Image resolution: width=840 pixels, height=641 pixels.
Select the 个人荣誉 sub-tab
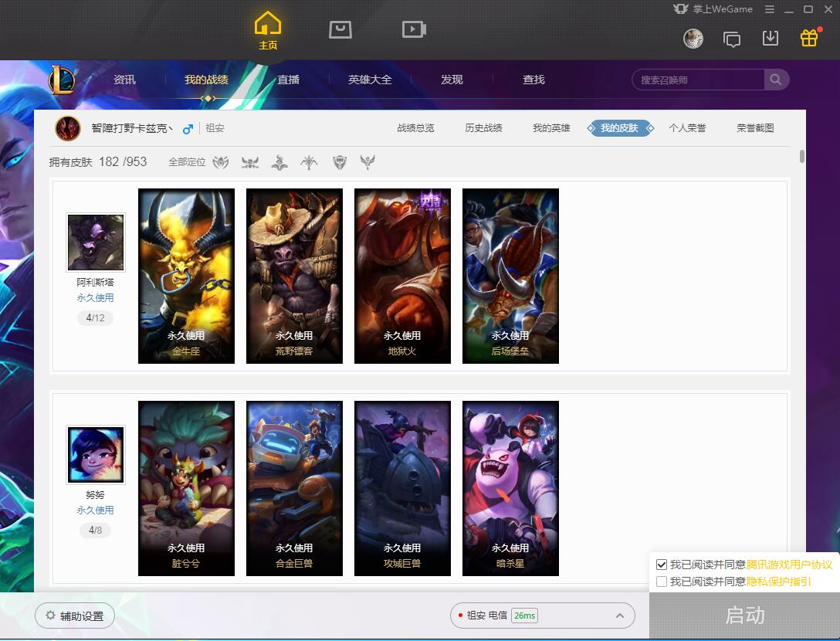click(x=687, y=128)
